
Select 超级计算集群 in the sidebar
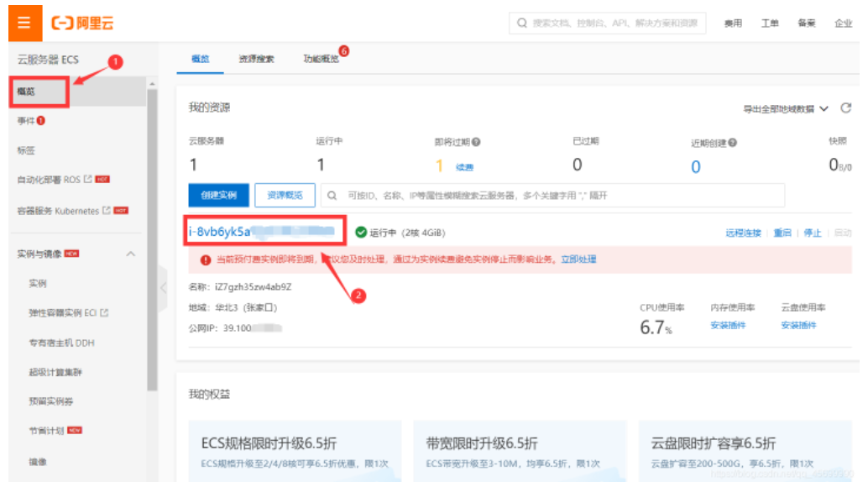[x=55, y=372]
